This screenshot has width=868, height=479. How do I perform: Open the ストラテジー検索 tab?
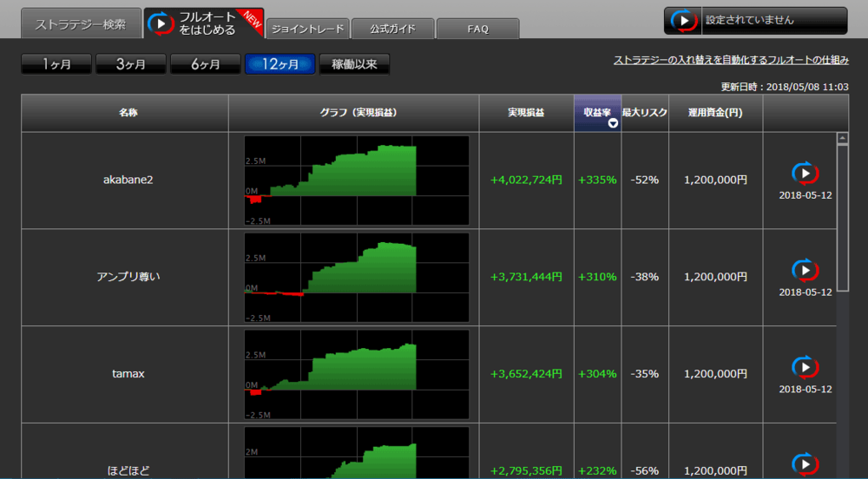[80, 24]
